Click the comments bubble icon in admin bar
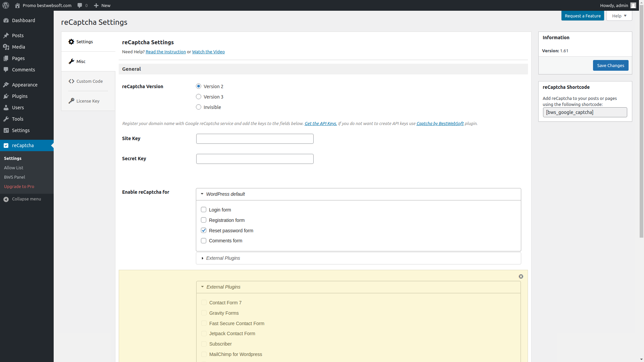 tap(80, 5)
